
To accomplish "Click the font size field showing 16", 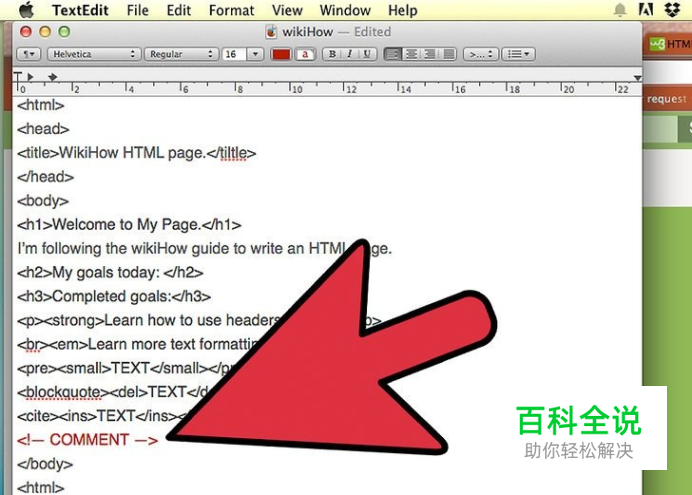I will (x=234, y=54).
